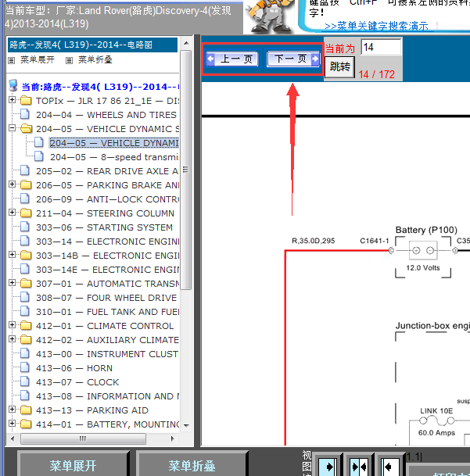Collapse the 204-05 VEHICLE DYNAMIC folder
This screenshot has width=470, height=476.
tap(12, 128)
